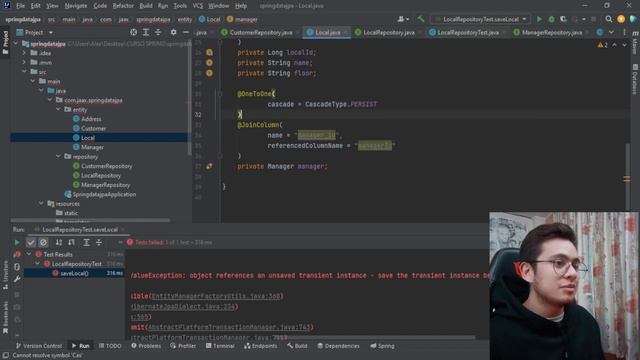Open Version Control tool window
The width and height of the screenshot is (640, 360).
tap(39, 346)
